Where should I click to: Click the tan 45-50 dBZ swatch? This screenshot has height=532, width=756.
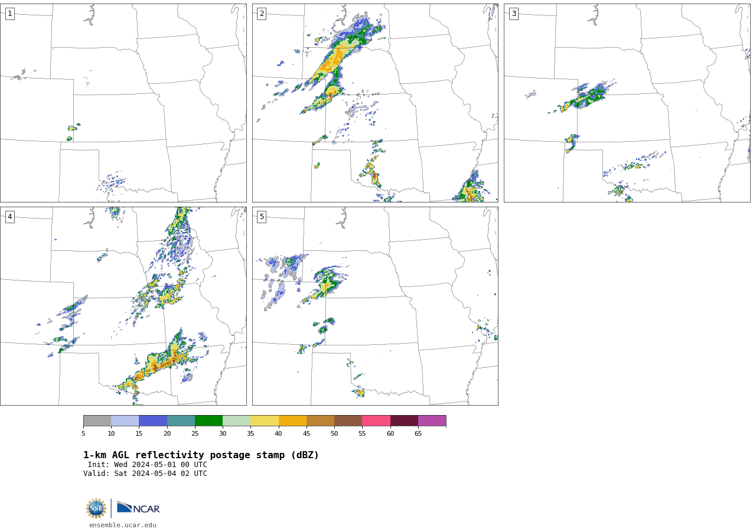click(x=320, y=420)
